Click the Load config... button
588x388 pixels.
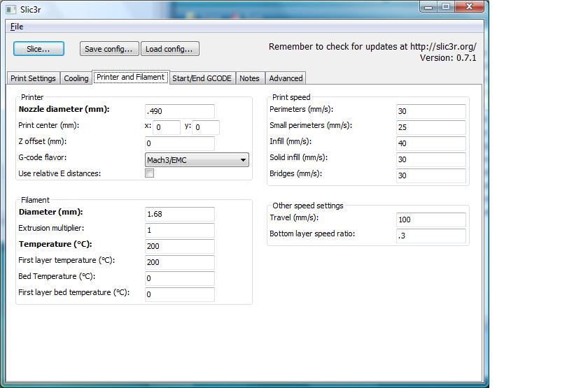(x=170, y=49)
